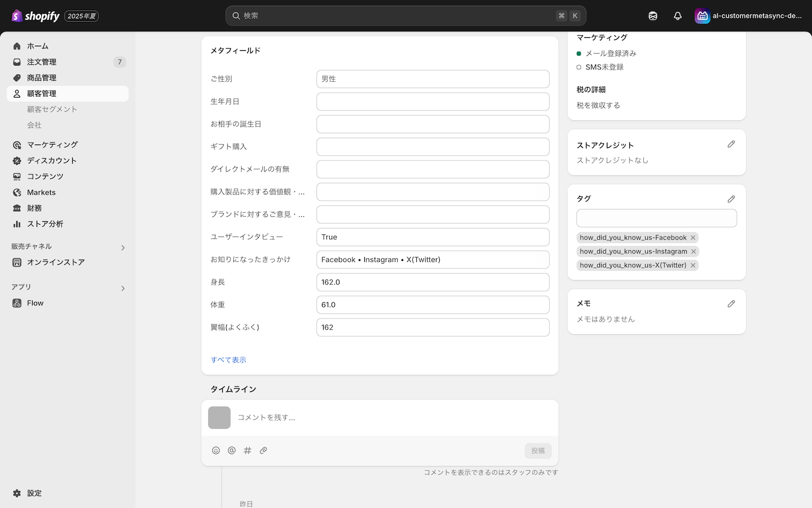The width and height of the screenshot is (812, 508).
Task: Add hashtag reference in comment
Action: click(248, 450)
